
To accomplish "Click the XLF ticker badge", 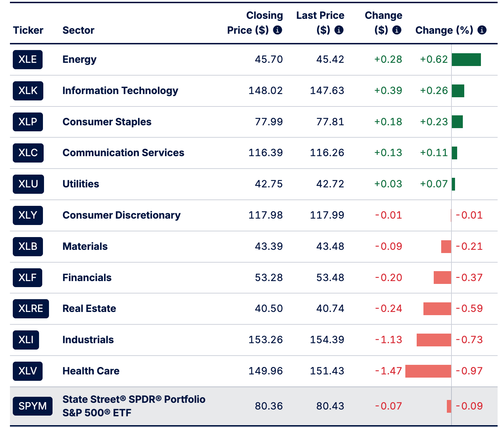I will click(x=28, y=278).
